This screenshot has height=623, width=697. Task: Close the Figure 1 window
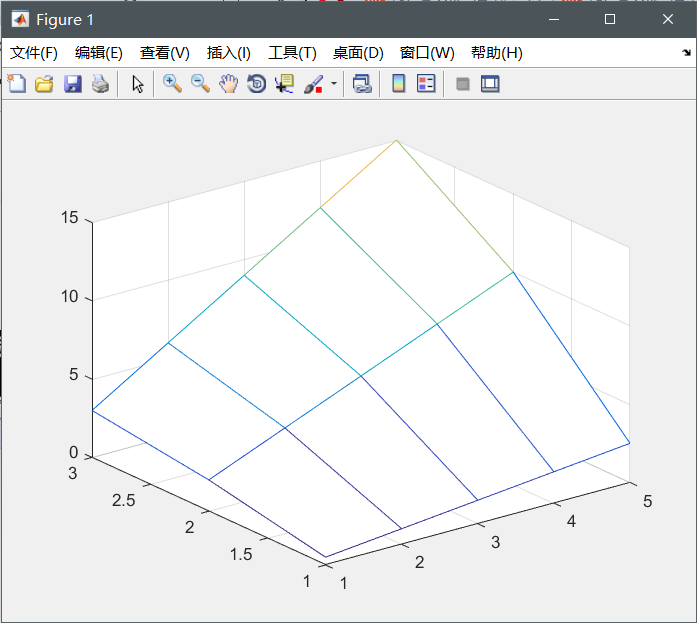coord(668,19)
